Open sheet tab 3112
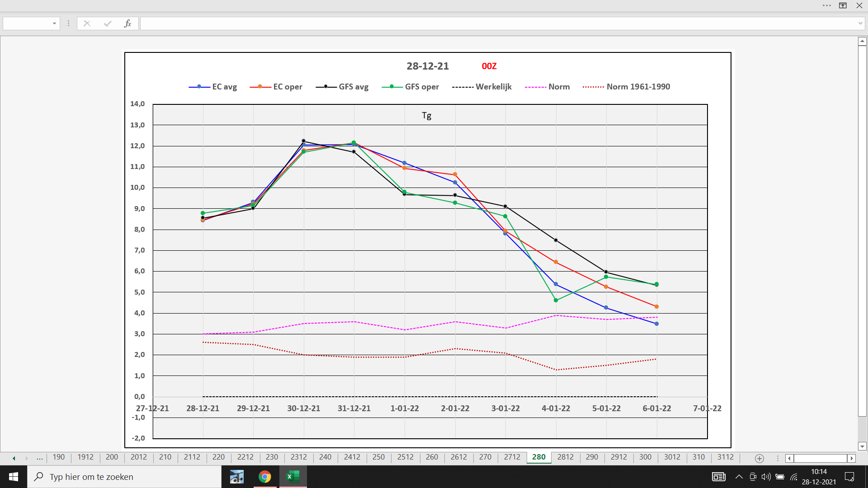 point(725,457)
